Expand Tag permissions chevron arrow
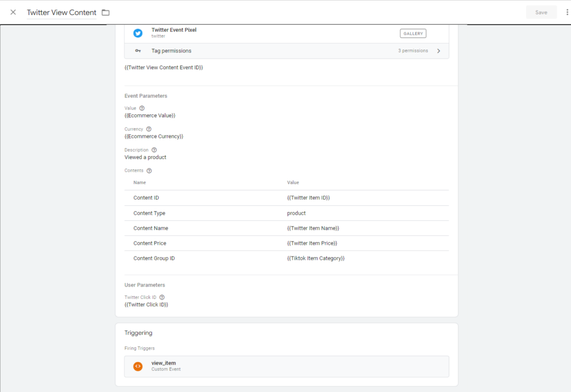The height and width of the screenshot is (392, 571). pos(438,51)
